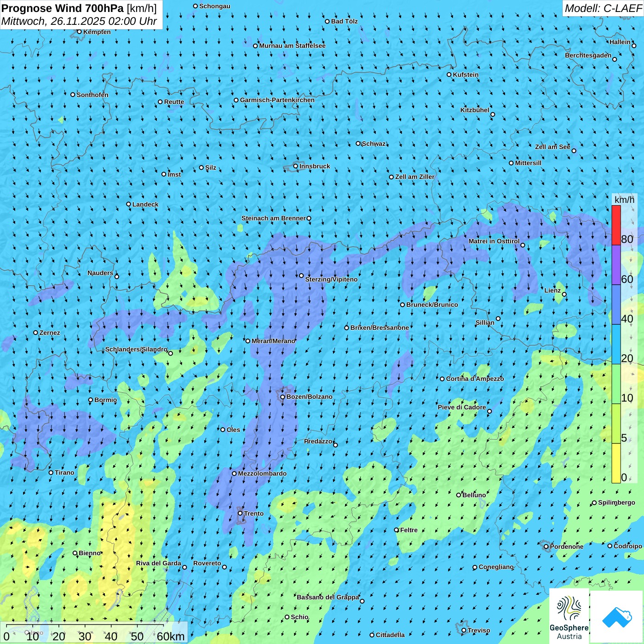This screenshot has width=644, height=644.
Task: Select the Zell am See location dot
Action: tap(574, 150)
